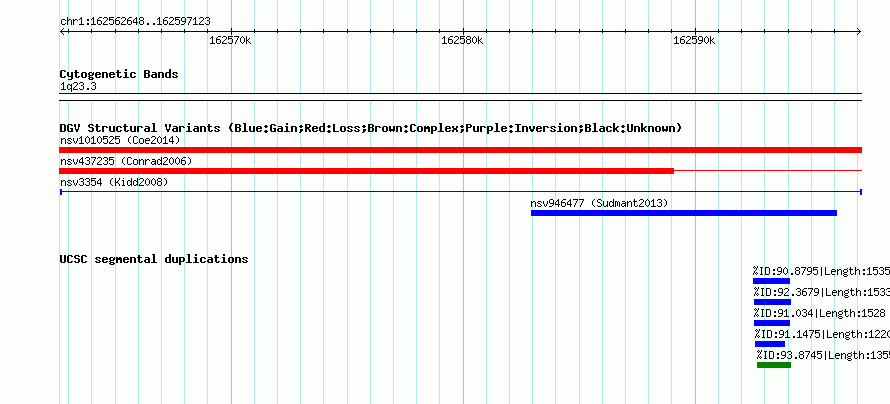Click the nsv3354 (Kidd2008) blue line

pyautogui.click(x=460, y=192)
